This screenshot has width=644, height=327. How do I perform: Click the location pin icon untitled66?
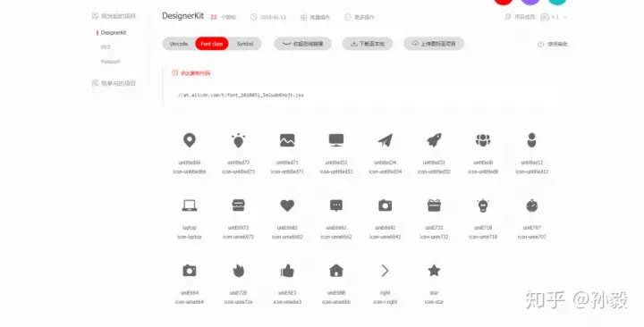pos(190,140)
